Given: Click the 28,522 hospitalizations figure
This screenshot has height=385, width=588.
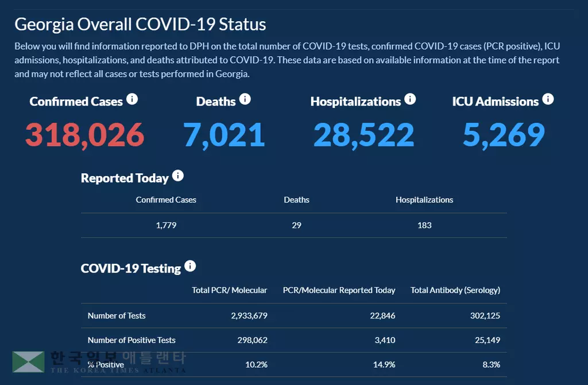Looking at the screenshot, I should point(363,135).
